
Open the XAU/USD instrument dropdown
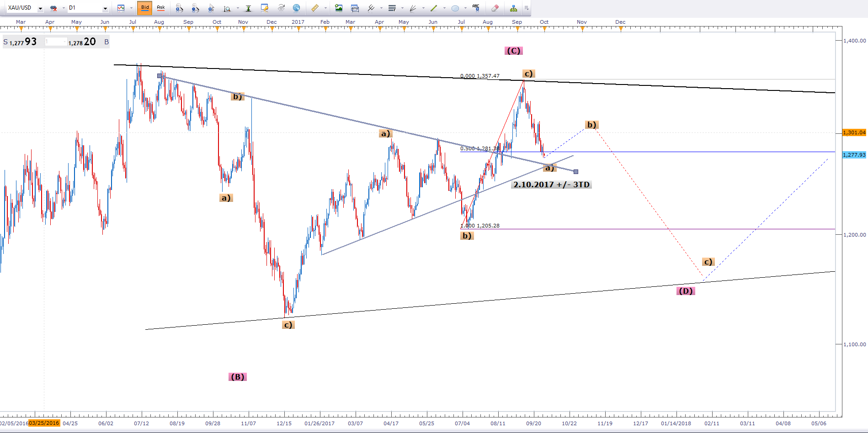[x=40, y=8]
